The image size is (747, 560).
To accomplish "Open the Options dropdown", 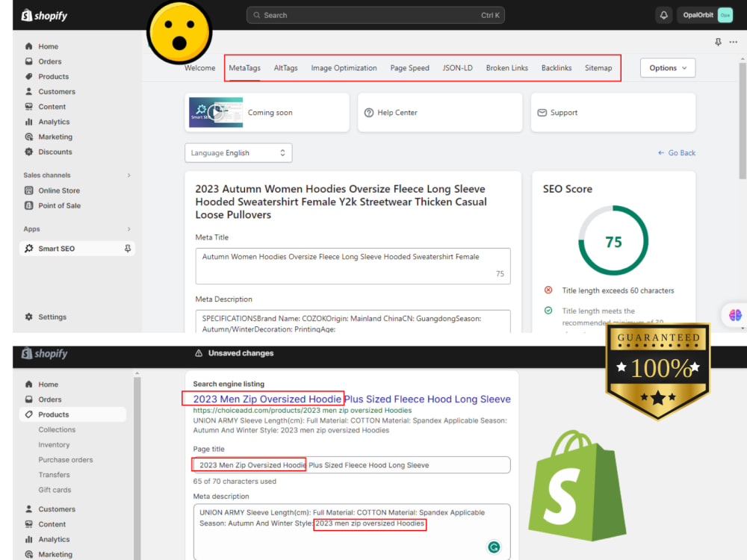I will [x=667, y=68].
